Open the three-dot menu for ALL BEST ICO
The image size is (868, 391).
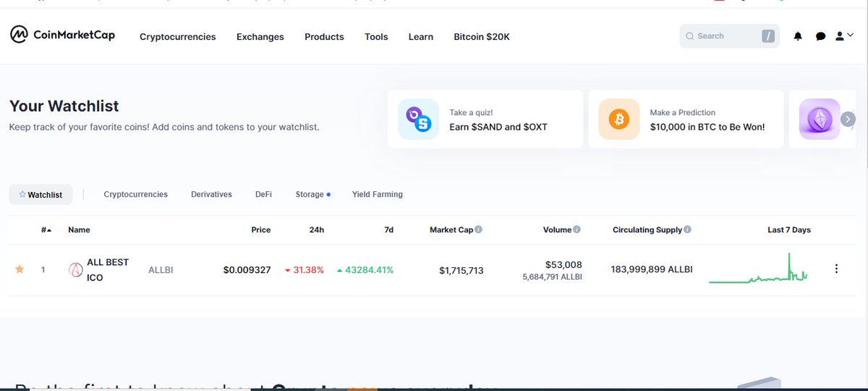836,269
